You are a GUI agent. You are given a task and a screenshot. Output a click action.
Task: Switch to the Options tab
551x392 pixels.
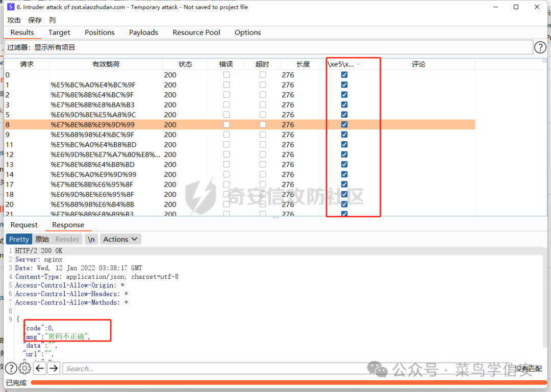tap(248, 32)
